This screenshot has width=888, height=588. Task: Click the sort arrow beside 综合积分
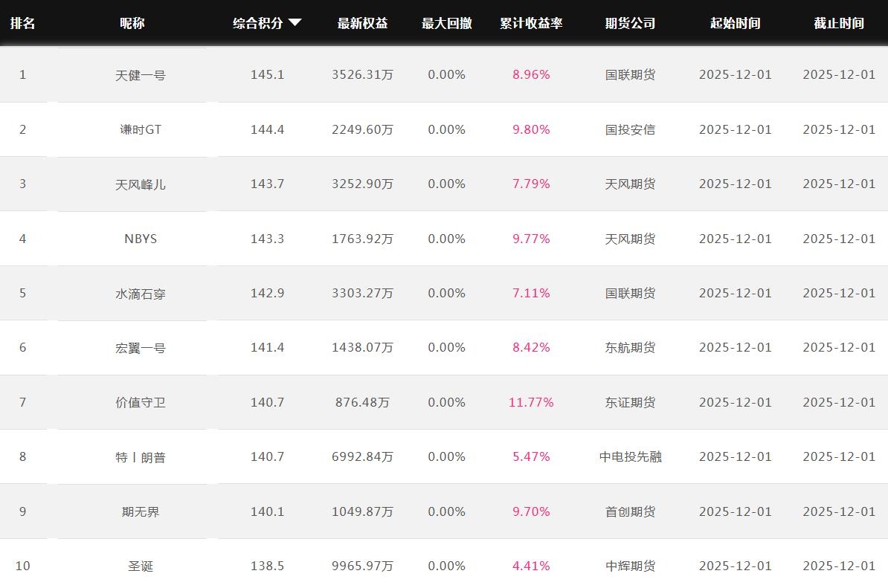pos(295,22)
